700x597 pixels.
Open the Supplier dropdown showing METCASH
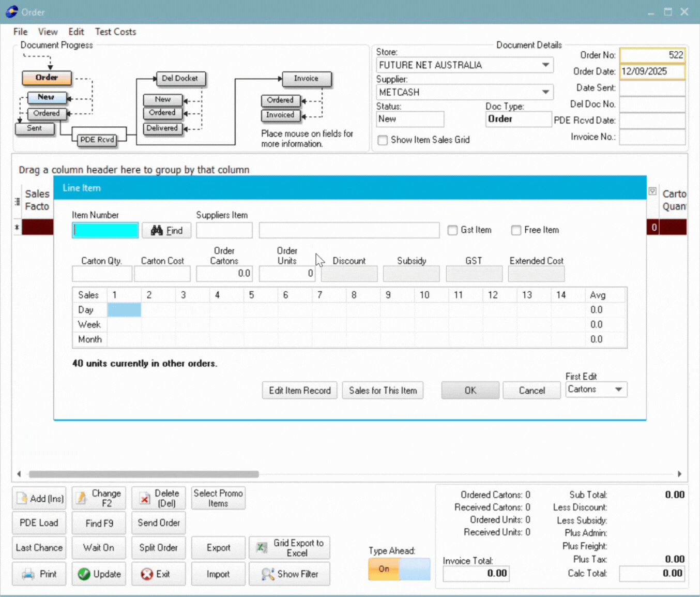pos(545,92)
